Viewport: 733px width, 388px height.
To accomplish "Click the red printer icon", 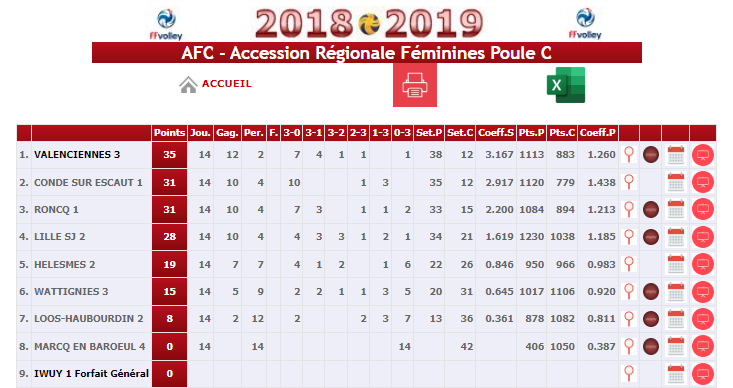I will coord(415,86).
